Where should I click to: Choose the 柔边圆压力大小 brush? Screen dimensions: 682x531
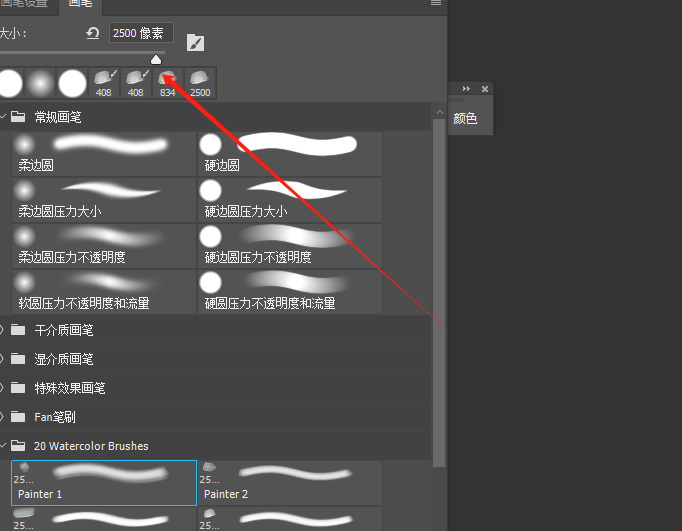click(104, 200)
